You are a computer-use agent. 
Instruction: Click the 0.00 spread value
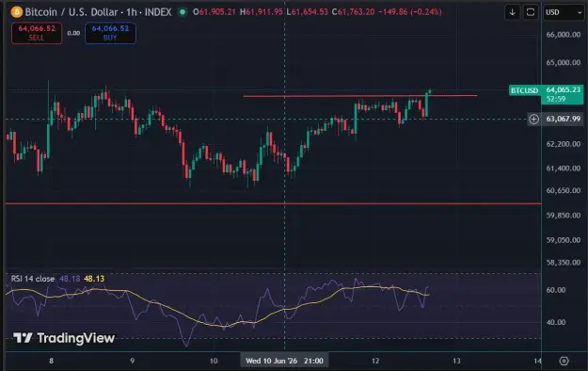coord(73,33)
